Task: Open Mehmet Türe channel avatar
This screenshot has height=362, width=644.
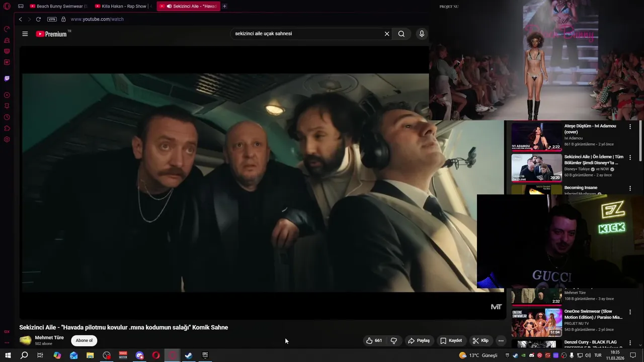Action: [25, 340]
